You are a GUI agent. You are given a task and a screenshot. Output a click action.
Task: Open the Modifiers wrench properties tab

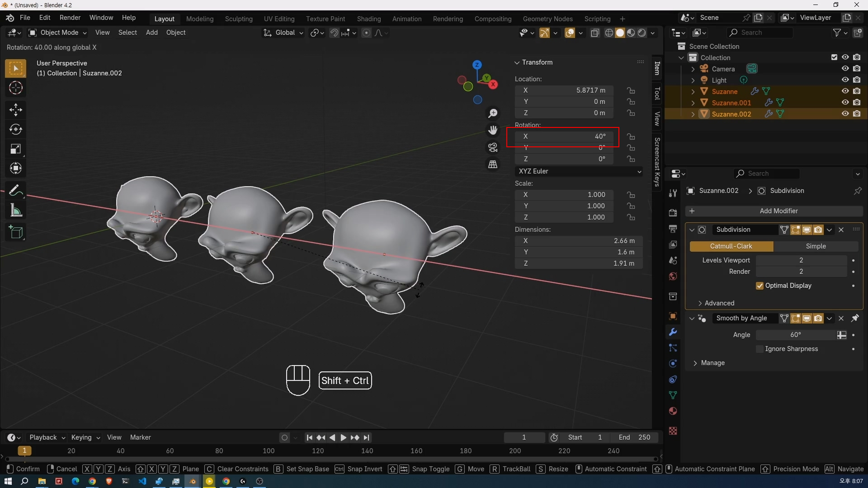[673, 332]
